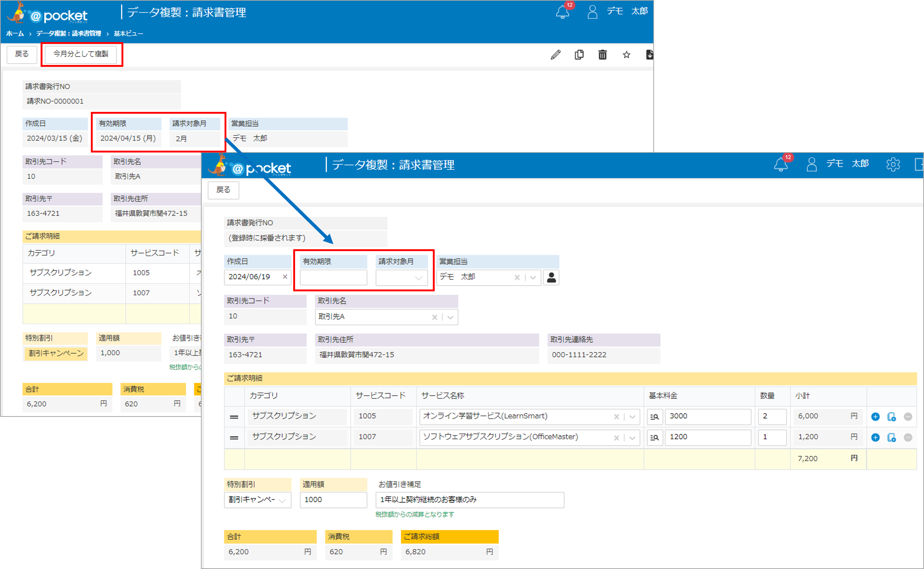The image size is (924, 569).
Task: Click the 割引キャンペーン tag in back window
Action: coord(56,353)
